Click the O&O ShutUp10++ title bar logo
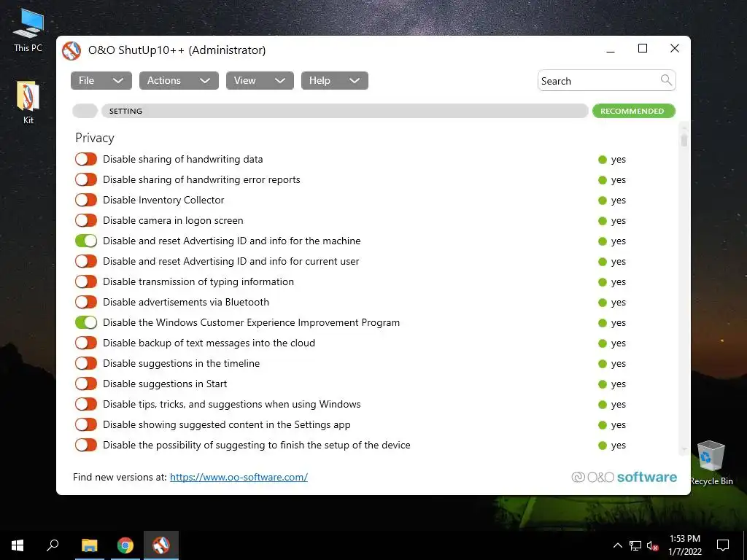The width and height of the screenshot is (747, 560). tap(71, 50)
